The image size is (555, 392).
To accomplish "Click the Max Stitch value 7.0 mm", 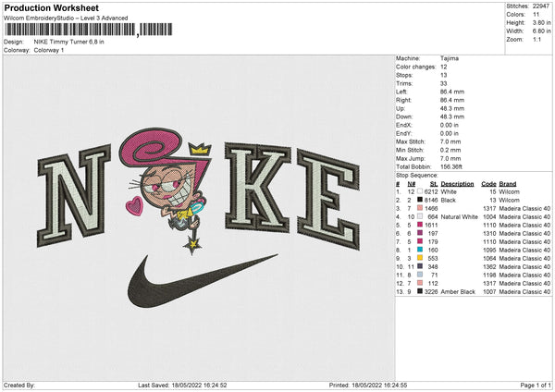I will [450, 141].
